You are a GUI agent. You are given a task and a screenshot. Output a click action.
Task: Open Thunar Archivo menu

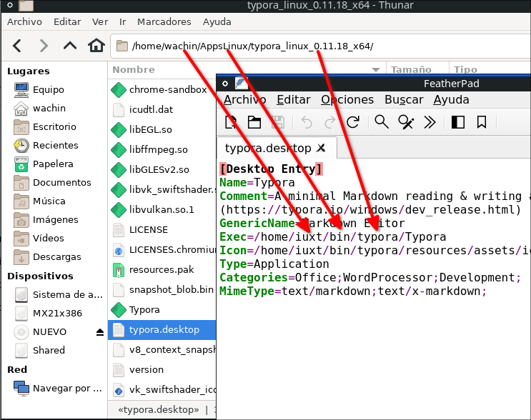(x=25, y=22)
